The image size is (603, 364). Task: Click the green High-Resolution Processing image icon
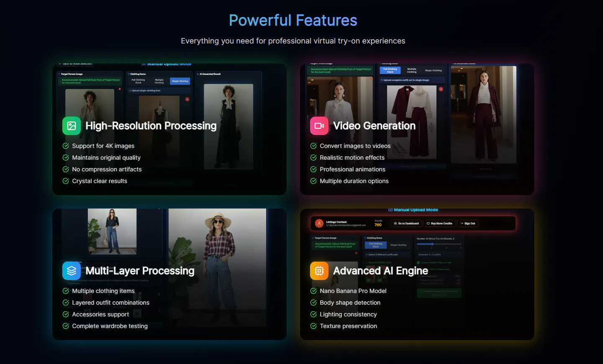coord(72,126)
